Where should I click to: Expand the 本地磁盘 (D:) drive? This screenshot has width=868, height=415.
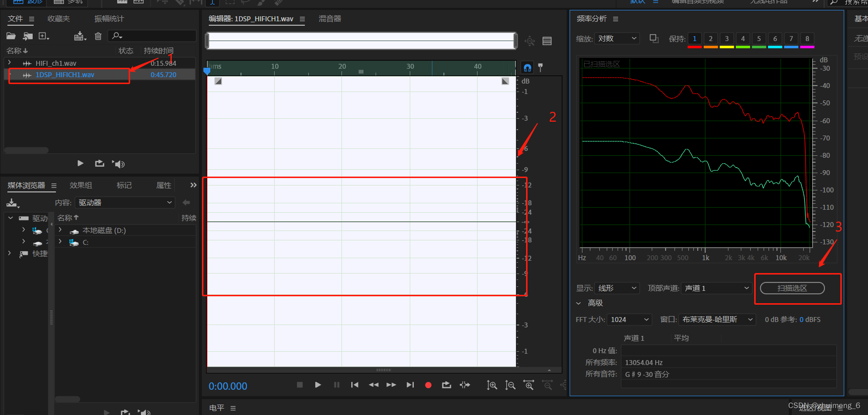point(60,230)
